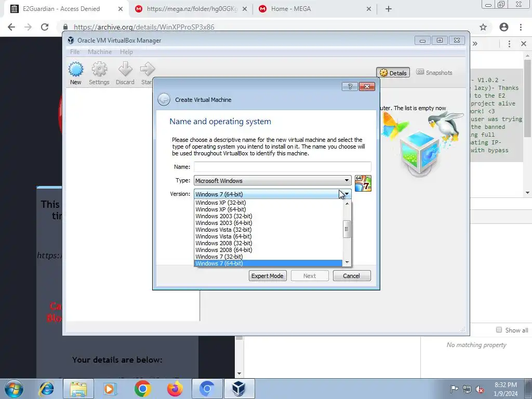The image size is (532, 399).
Task: Click the version list scrollbar thumb
Action: (347, 229)
